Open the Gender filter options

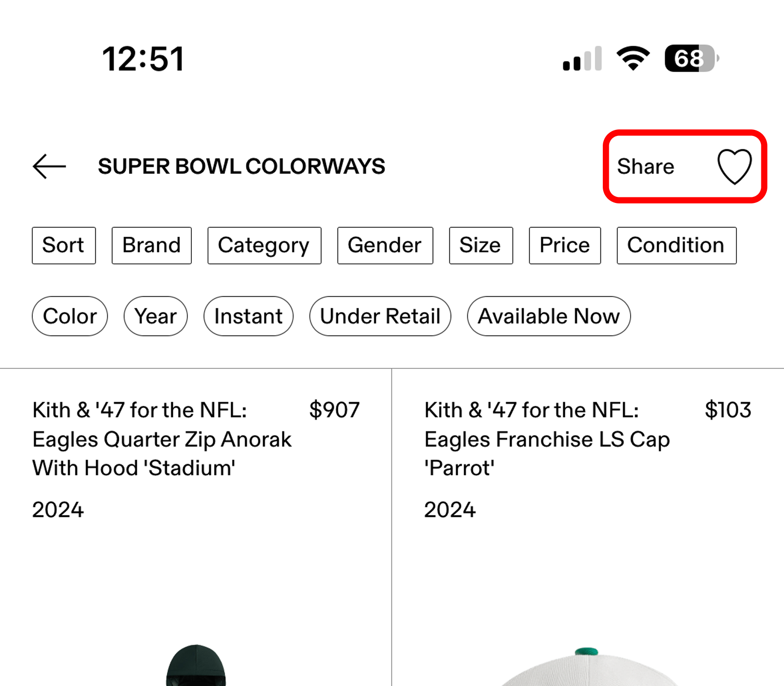(385, 245)
